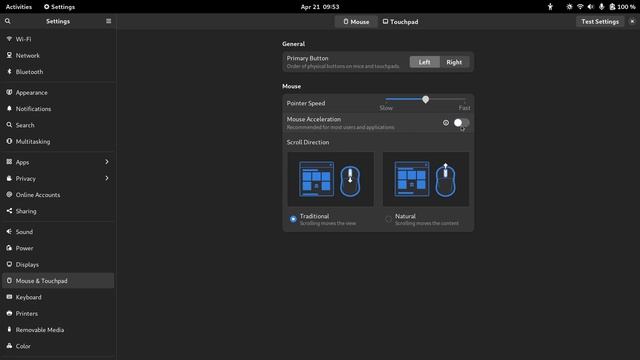
Task: Click the Multitasking sidebar icon
Action: coord(9,141)
